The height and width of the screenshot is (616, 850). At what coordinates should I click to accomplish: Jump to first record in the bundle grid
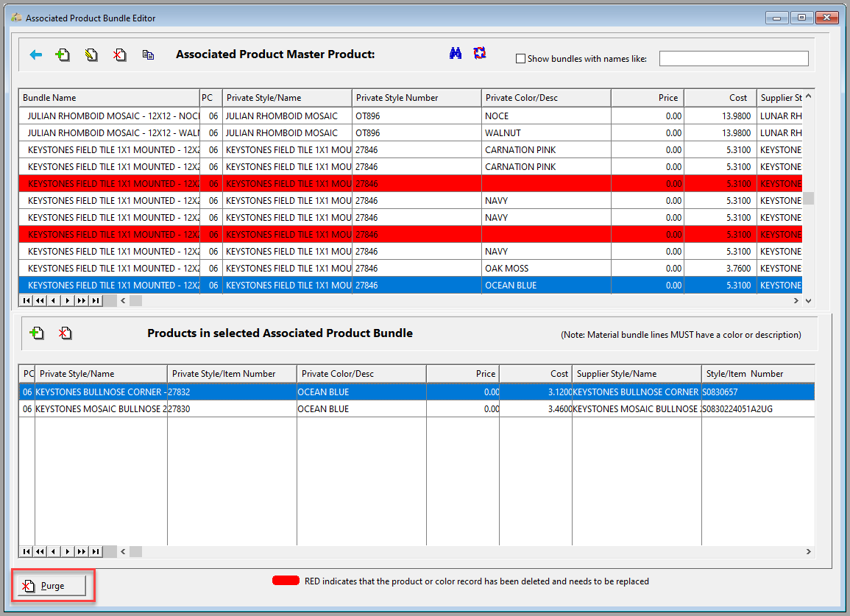pyautogui.click(x=26, y=300)
